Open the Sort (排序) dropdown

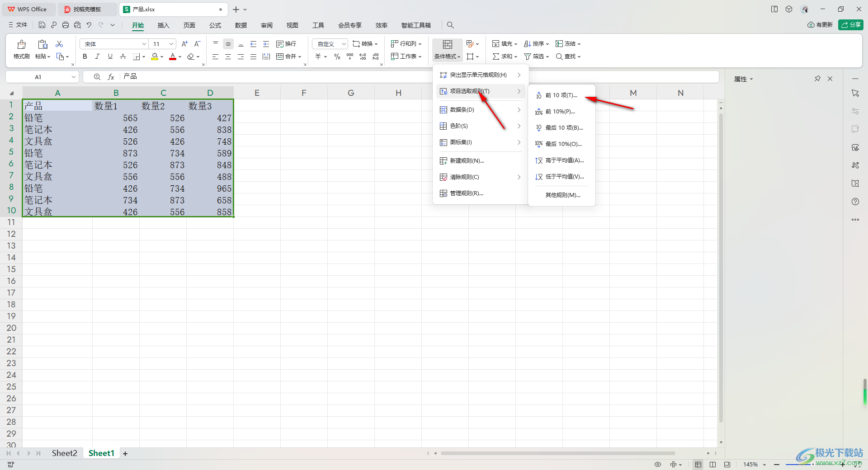(536, 44)
